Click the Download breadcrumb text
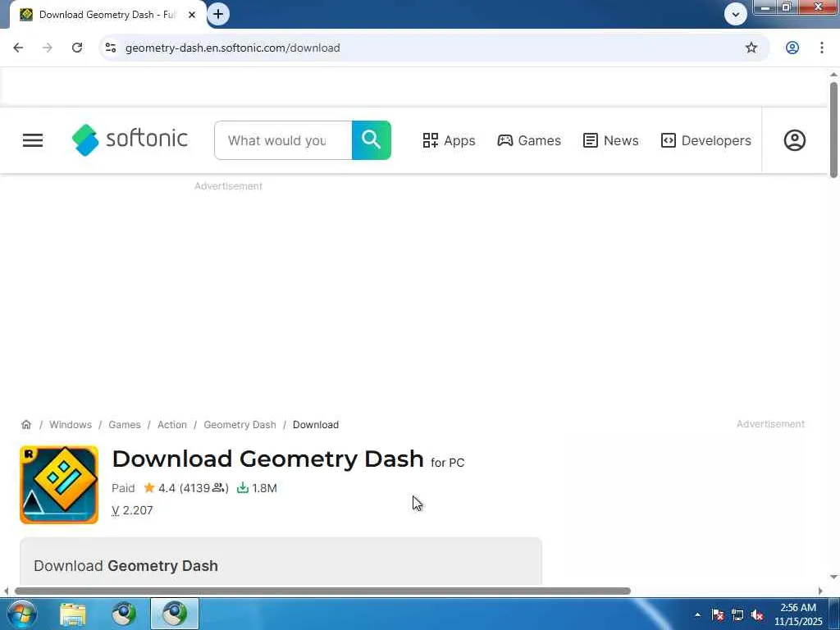 (316, 425)
